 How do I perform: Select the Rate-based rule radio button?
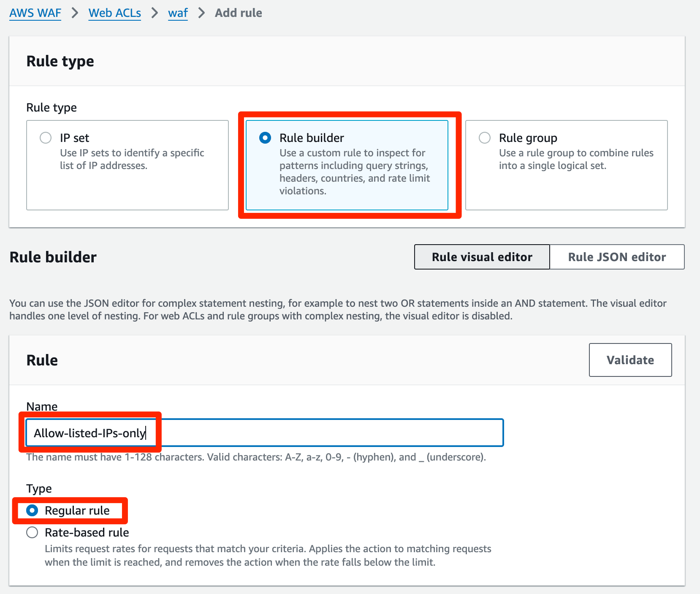coord(32,532)
